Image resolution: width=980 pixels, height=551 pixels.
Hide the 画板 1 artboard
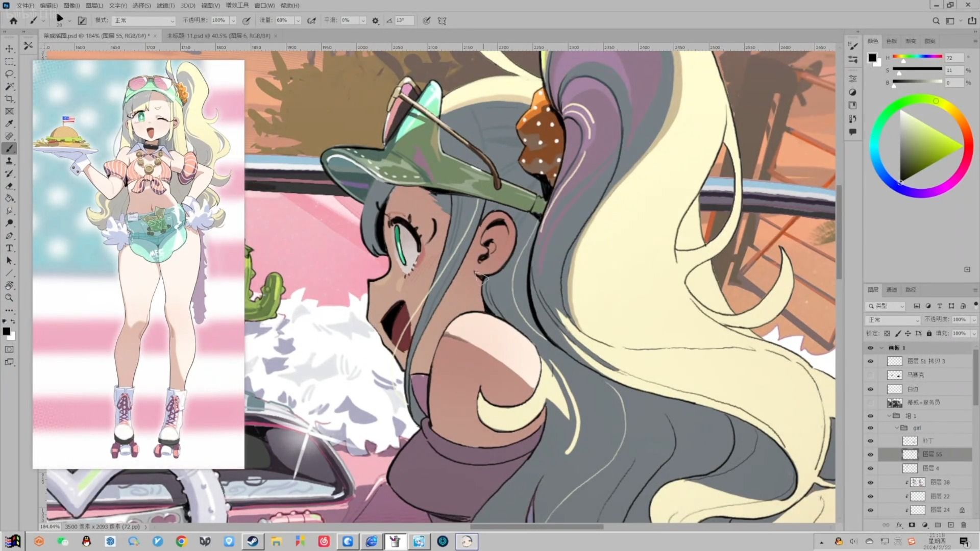871,348
